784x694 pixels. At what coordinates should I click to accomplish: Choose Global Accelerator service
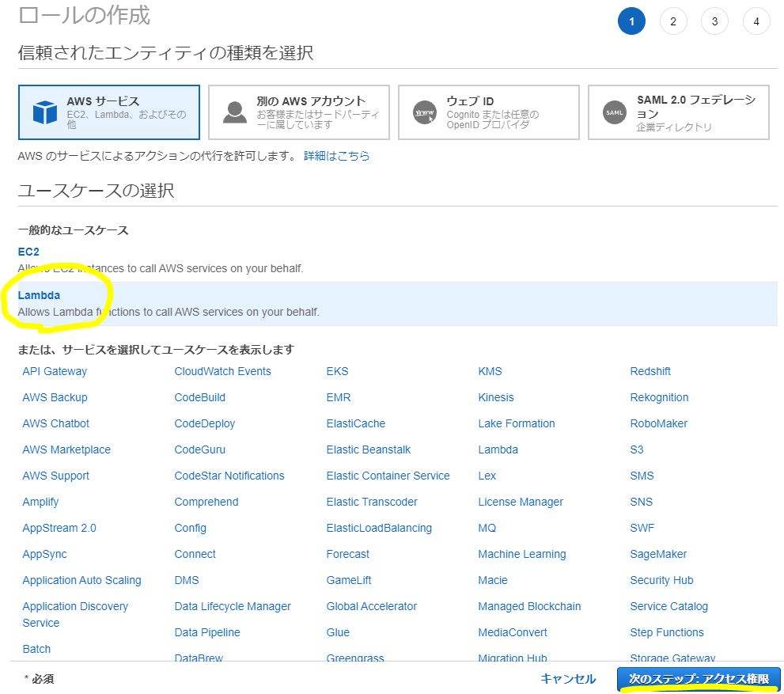click(x=372, y=606)
